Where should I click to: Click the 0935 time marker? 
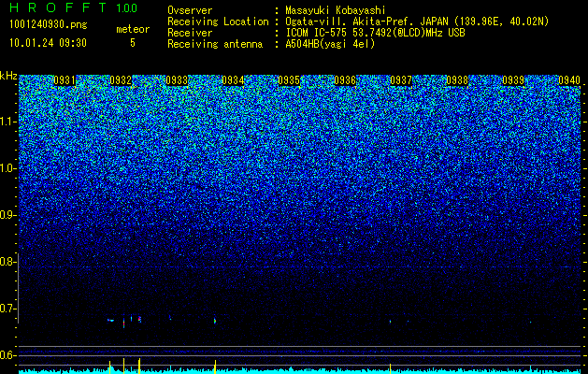(x=289, y=80)
